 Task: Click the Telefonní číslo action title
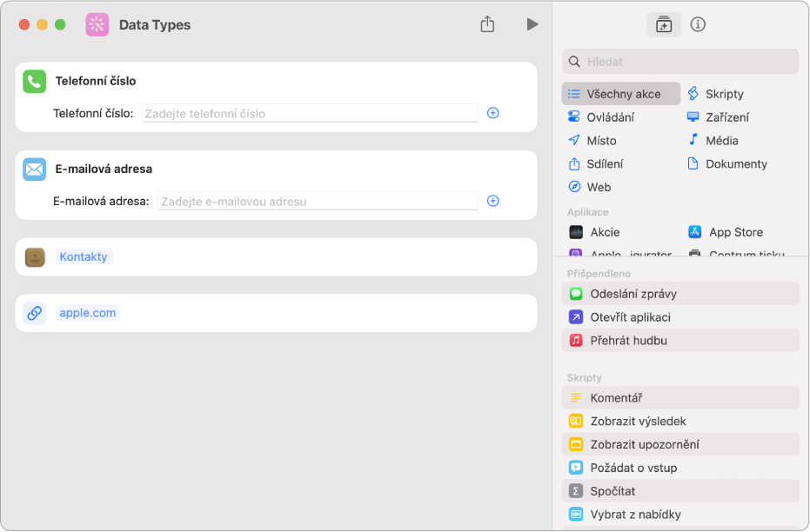(96, 81)
